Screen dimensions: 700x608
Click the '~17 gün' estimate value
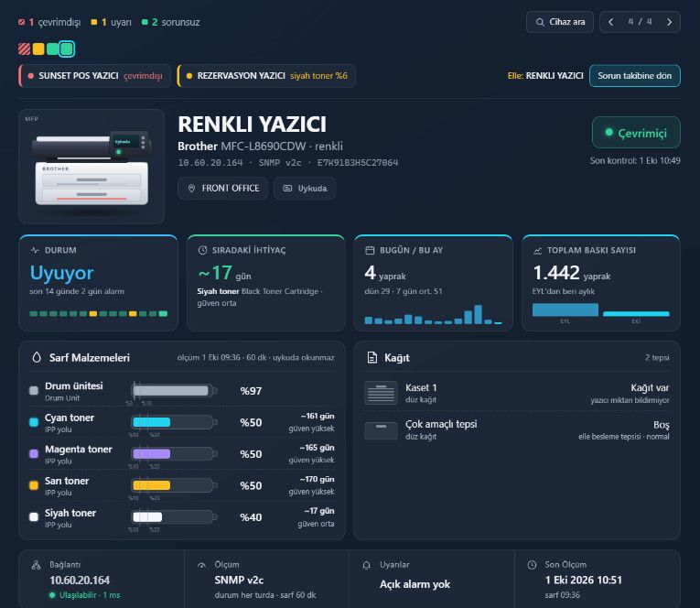[x=224, y=273]
